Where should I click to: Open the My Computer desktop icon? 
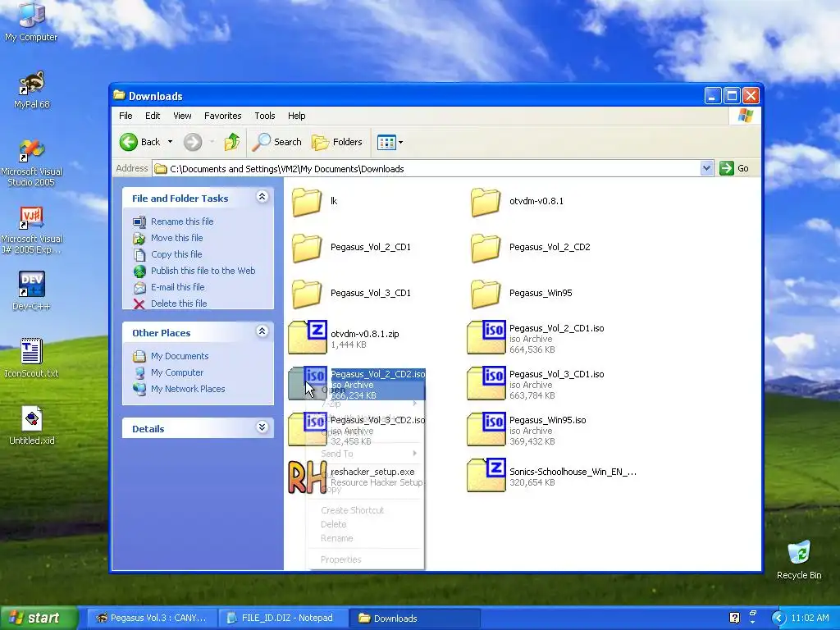31,21
